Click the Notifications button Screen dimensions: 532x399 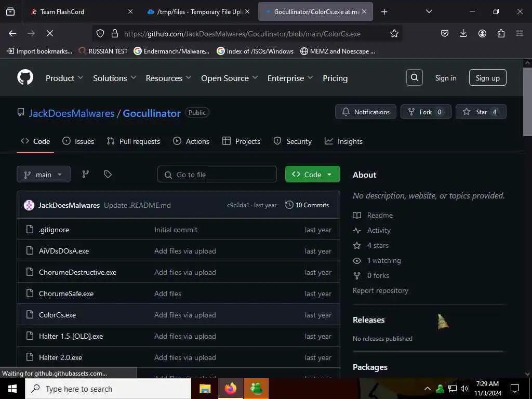[x=365, y=112]
